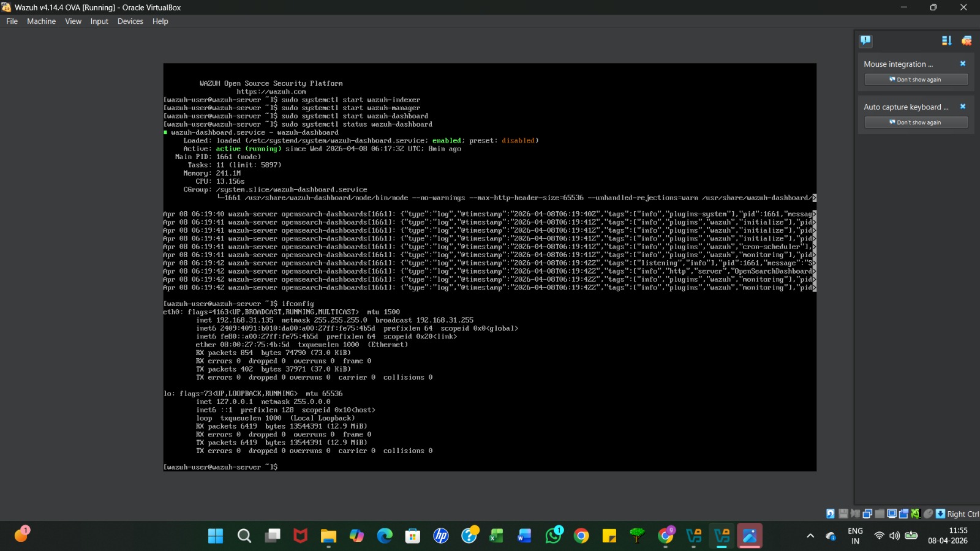This screenshot has height=551, width=980.
Task: Click Don't show again under Auto capture keyboard
Action: pos(916,122)
